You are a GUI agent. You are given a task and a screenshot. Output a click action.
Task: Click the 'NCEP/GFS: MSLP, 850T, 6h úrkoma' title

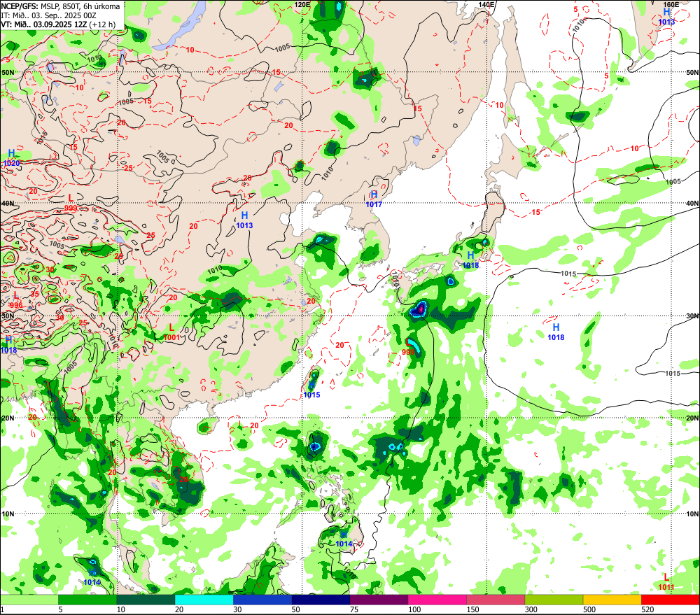point(61,6)
